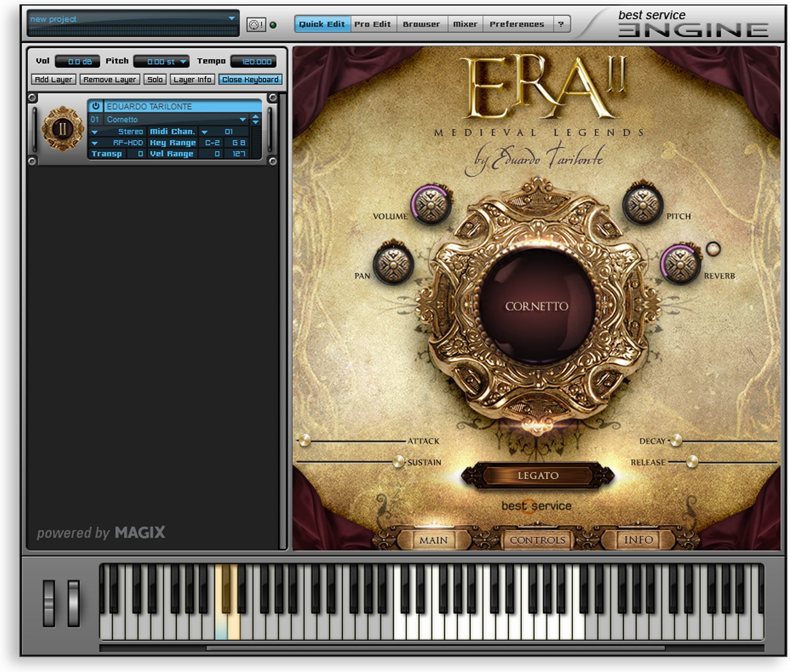Open the Midi Chan. dropdown arrow
Image resolution: width=790 pixels, height=672 pixels.
tap(204, 132)
